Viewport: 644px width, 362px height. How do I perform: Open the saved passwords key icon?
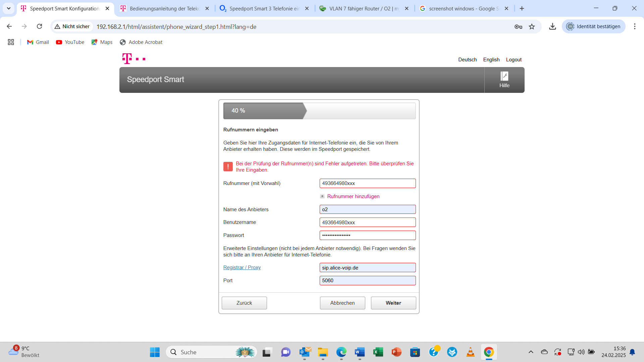click(518, 26)
